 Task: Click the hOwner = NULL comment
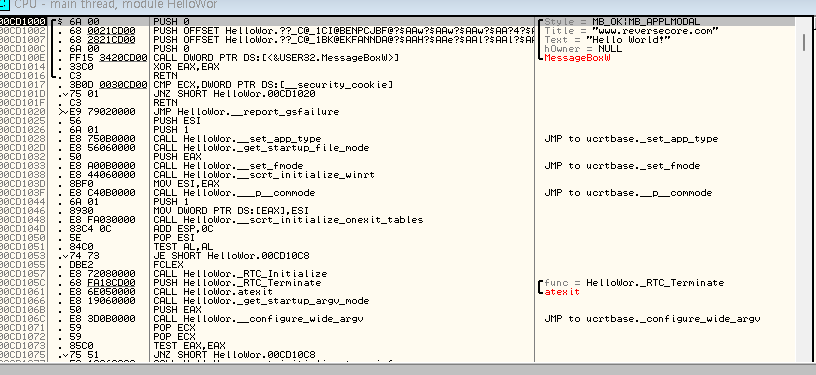(583, 49)
